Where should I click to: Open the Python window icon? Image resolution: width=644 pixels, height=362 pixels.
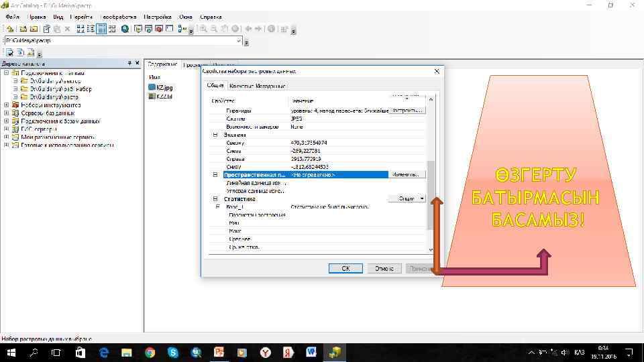(169, 29)
